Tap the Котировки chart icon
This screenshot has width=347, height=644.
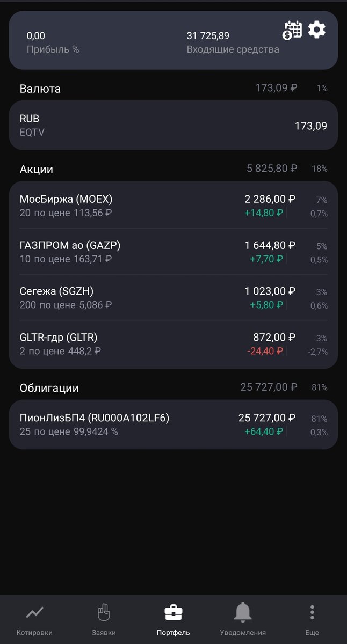click(34, 612)
